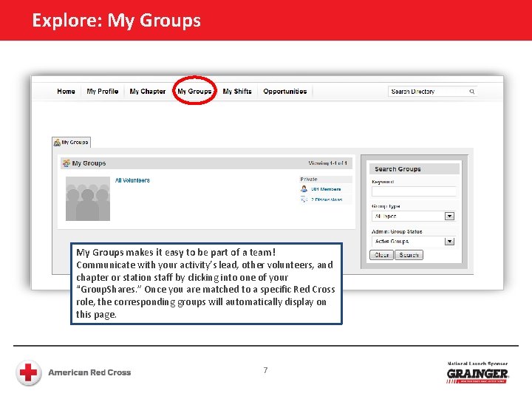Click the American Red Cross logo icon
Viewport: 532px width, 399px height.
tap(29, 372)
